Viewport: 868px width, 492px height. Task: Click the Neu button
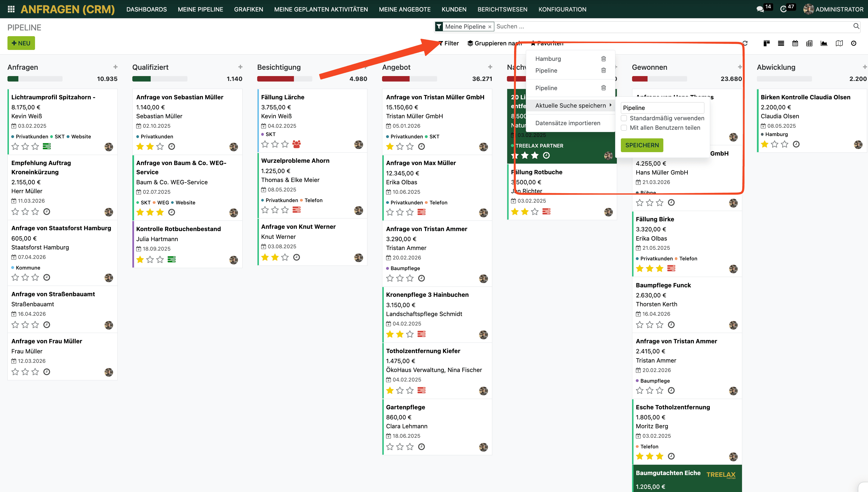21,43
